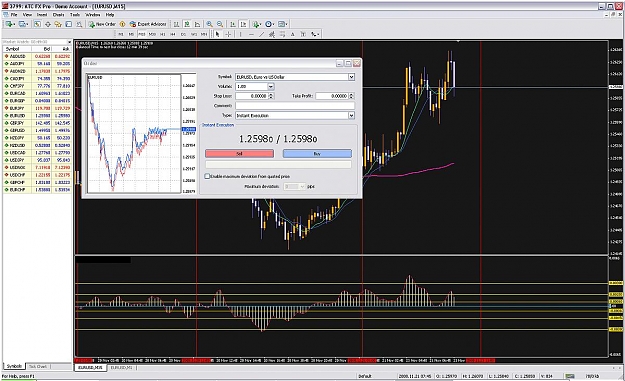Switch chart to line chart icon

pyautogui.click(x=197, y=24)
